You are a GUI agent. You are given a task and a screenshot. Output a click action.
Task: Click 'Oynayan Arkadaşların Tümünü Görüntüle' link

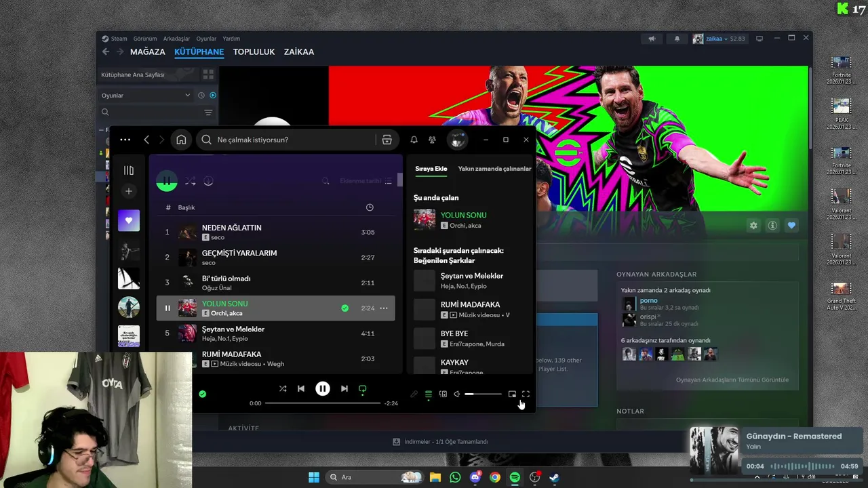tap(732, 380)
